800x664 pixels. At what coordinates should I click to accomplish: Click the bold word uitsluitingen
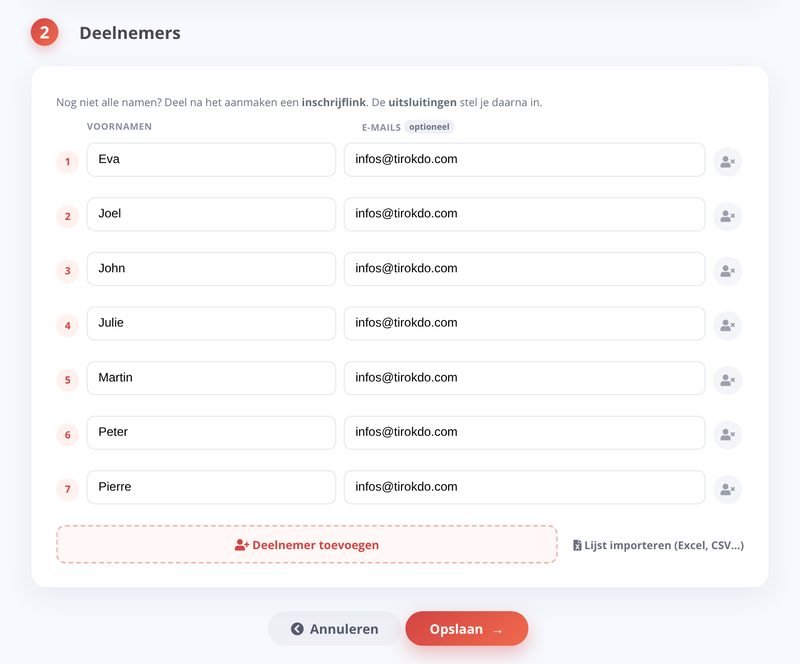(422, 102)
